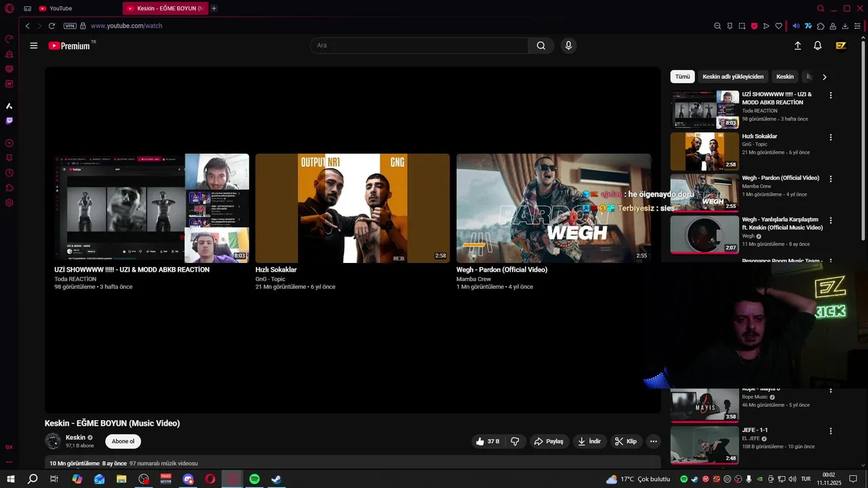
Task: Open tab search icon in title bar
Action: pos(821,8)
